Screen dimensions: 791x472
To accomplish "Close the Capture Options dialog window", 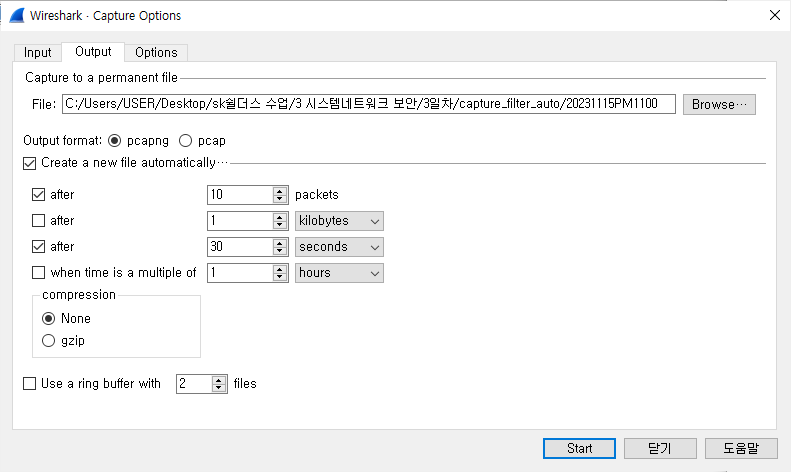I will coord(775,15).
